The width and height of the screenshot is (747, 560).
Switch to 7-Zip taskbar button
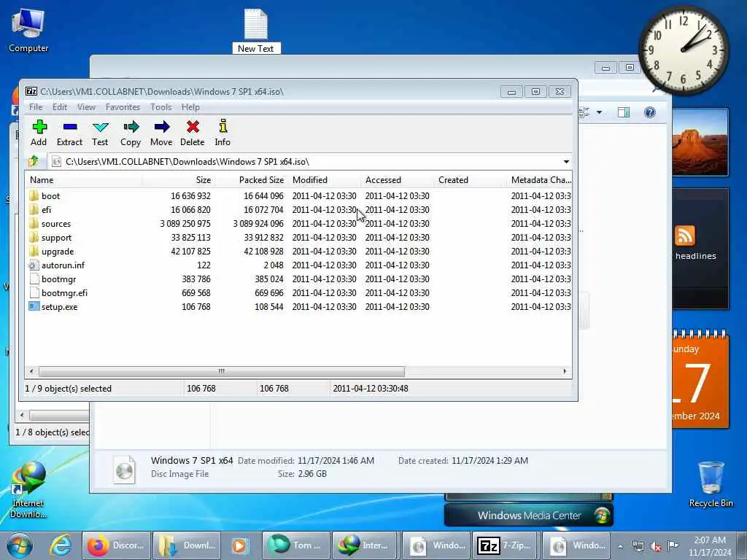pos(506,545)
